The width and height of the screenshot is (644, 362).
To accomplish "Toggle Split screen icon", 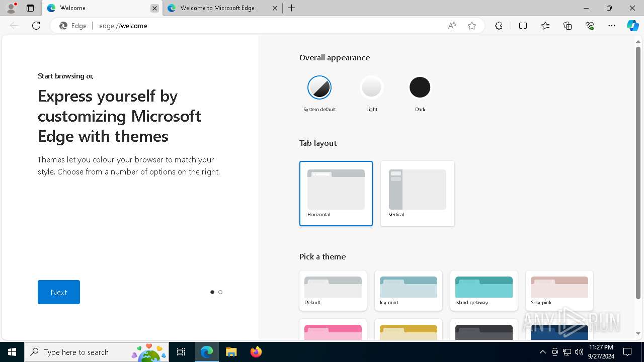I will pos(523,26).
